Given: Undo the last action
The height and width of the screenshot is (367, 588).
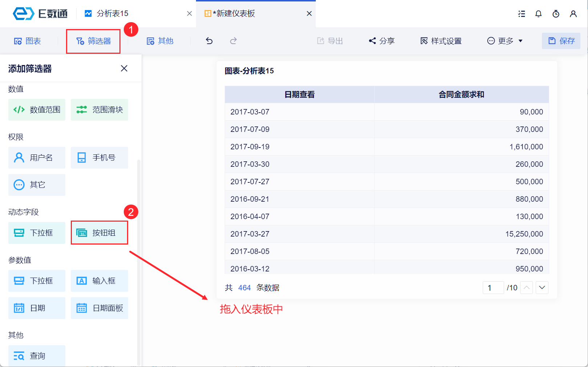Looking at the screenshot, I should point(209,41).
